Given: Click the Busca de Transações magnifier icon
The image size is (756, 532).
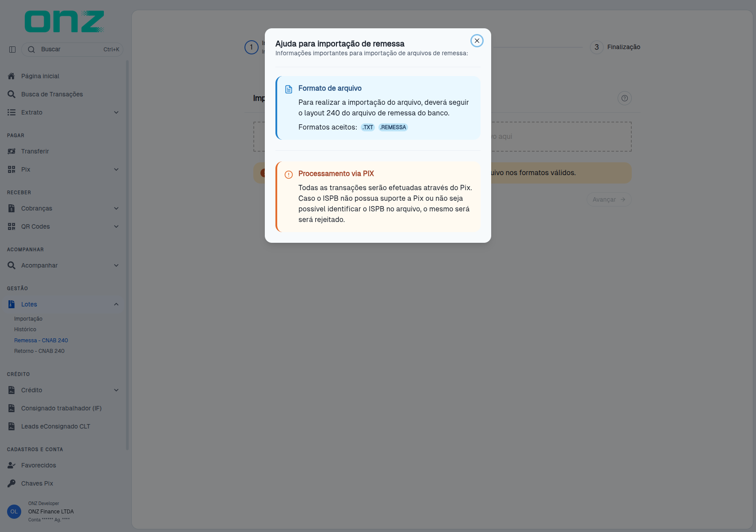Looking at the screenshot, I should (11, 94).
